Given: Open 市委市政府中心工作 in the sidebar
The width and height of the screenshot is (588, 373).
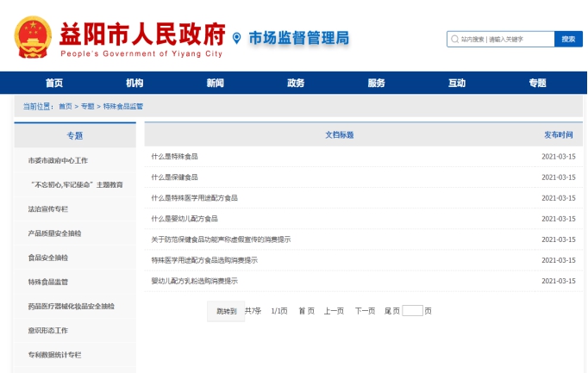Looking at the screenshot, I should tap(58, 160).
